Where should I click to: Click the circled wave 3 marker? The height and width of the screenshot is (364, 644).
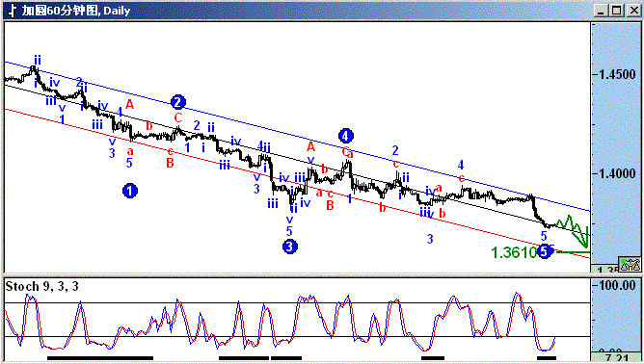point(290,247)
